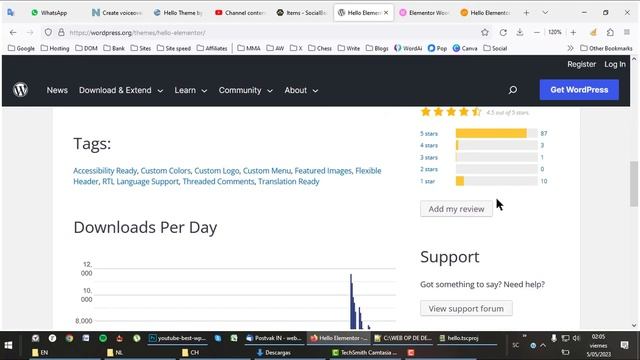Open the Site speed bookmarks folder

(x=173, y=48)
